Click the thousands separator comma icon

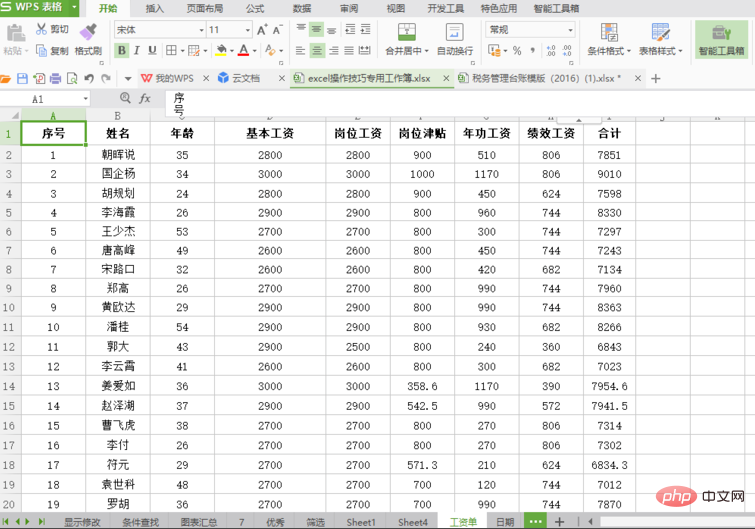[533, 50]
